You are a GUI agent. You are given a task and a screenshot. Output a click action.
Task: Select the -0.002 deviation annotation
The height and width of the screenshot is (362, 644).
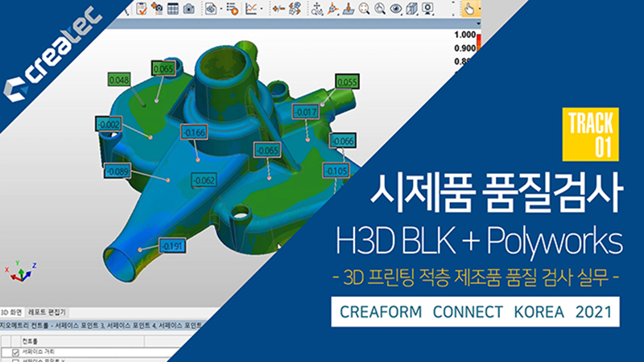click(109, 124)
